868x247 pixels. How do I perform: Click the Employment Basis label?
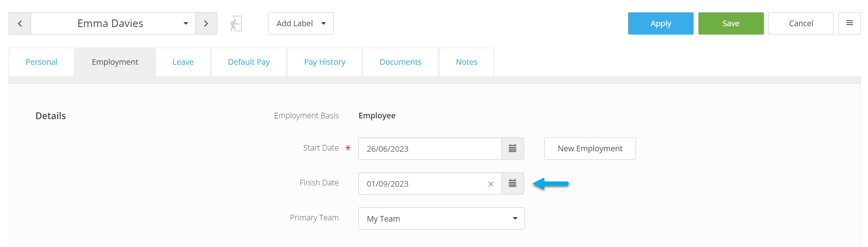(306, 116)
